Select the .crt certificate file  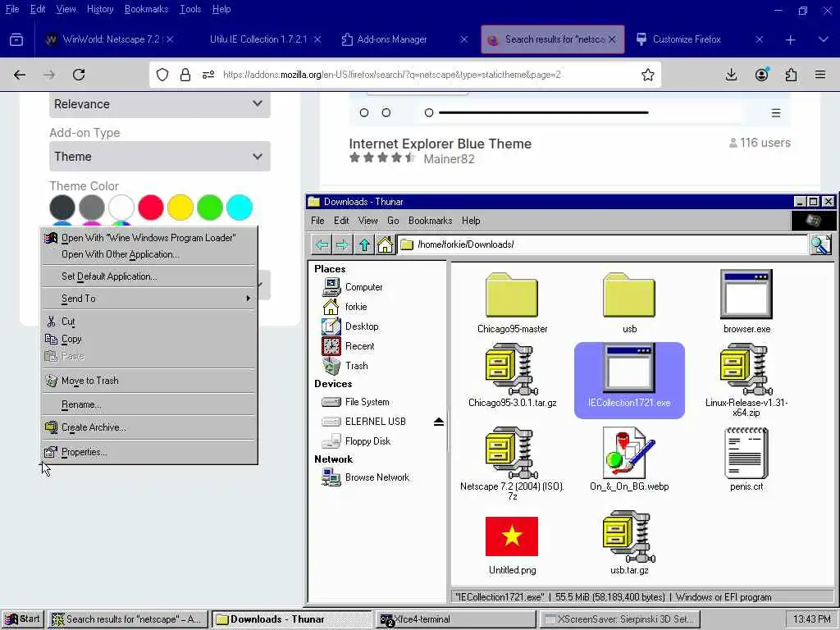click(746, 459)
